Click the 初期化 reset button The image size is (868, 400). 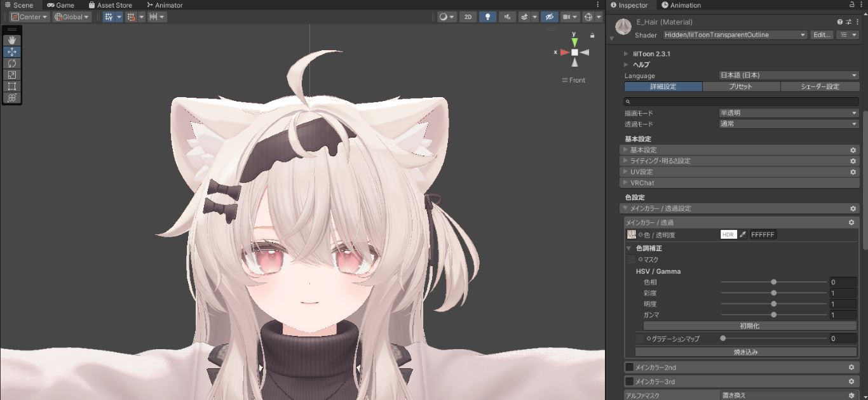coord(749,326)
